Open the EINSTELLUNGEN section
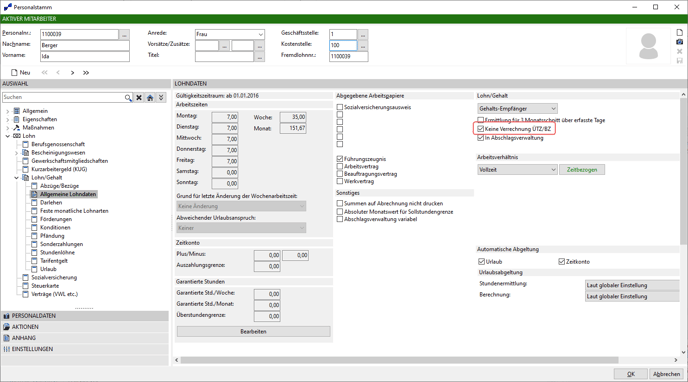The width and height of the screenshot is (688, 382). pyautogui.click(x=85, y=349)
